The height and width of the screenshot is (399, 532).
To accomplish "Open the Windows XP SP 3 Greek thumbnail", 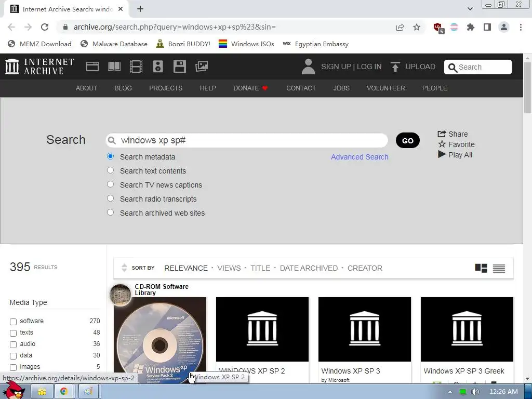I will (467, 329).
